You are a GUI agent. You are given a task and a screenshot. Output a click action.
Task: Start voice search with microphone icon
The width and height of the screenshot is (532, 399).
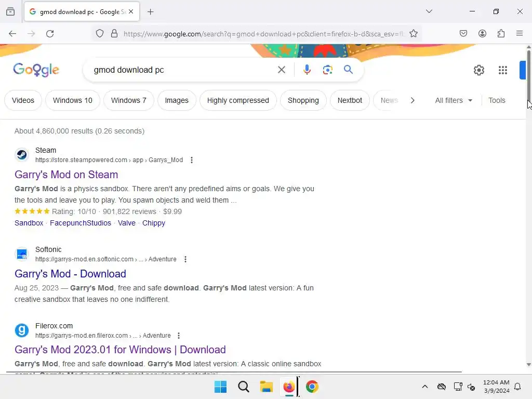click(307, 70)
